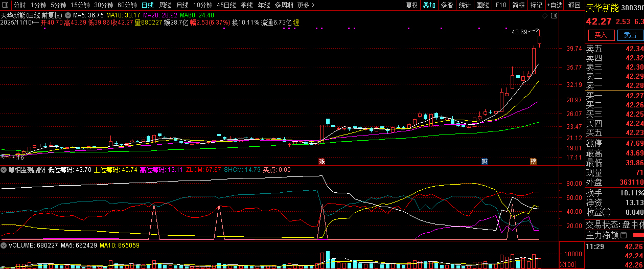The width and height of the screenshot is (644, 269).
Task: Open the 多周期 multi-period view
Action: coord(284,5)
